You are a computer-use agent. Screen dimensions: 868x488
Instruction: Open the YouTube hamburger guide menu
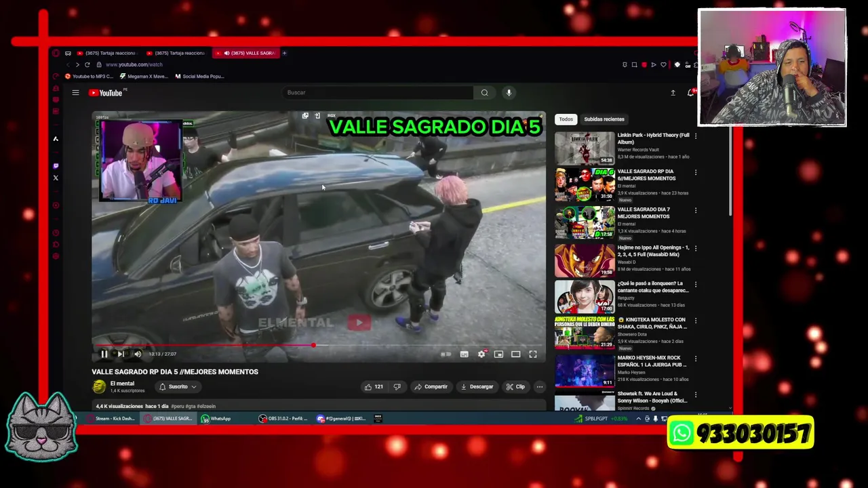coord(76,93)
